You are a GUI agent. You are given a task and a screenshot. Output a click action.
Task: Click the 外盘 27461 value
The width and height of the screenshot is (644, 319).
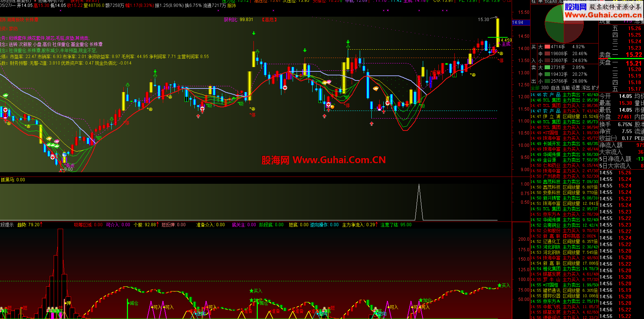[625, 117]
